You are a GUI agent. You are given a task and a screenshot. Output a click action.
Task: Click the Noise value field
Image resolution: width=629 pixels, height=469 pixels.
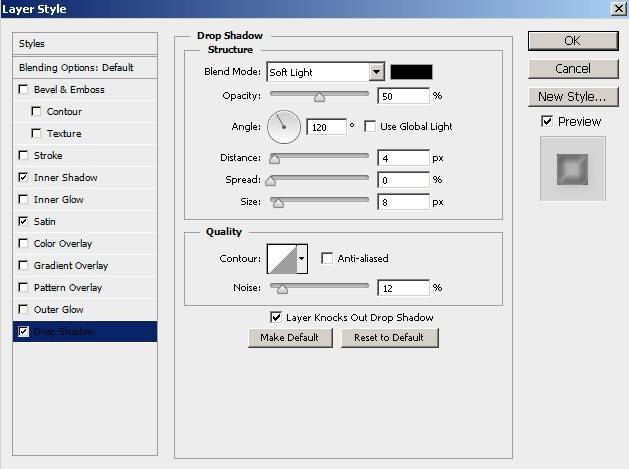point(404,288)
